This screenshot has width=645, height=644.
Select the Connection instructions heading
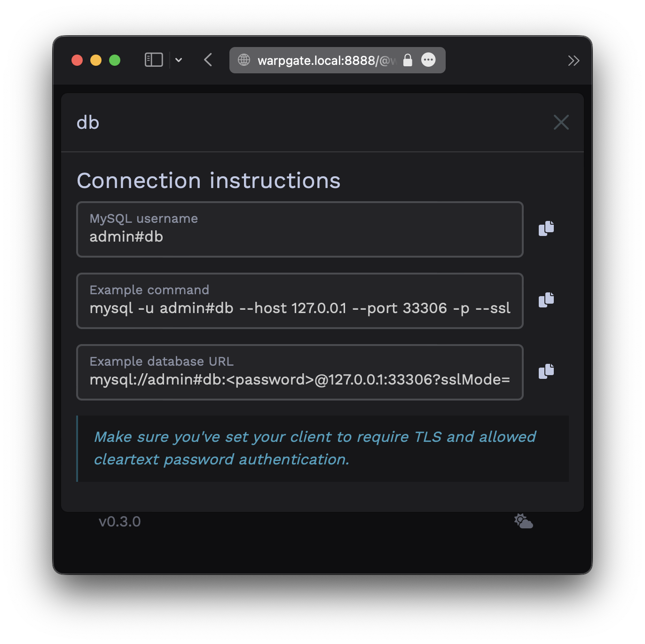pyautogui.click(x=209, y=180)
